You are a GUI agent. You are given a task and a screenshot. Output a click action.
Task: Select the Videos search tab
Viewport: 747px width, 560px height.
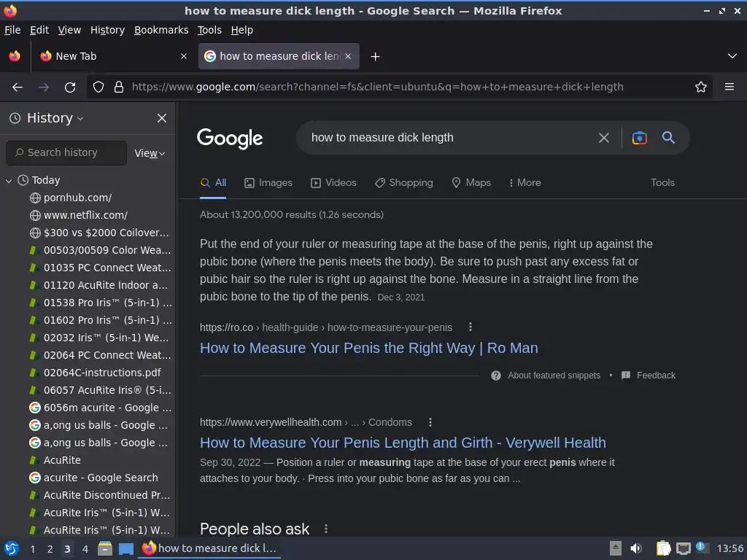[x=333, y=183]
